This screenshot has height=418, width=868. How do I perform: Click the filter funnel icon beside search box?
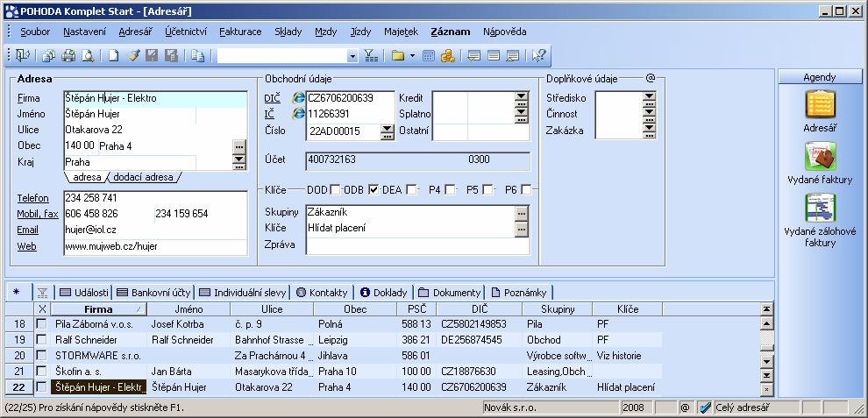[x=370, y=55]
